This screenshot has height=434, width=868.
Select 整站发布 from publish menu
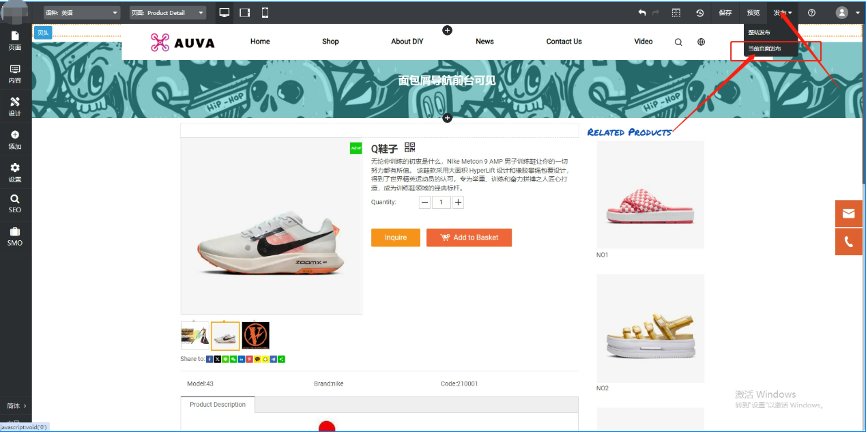tap(759, 33)
